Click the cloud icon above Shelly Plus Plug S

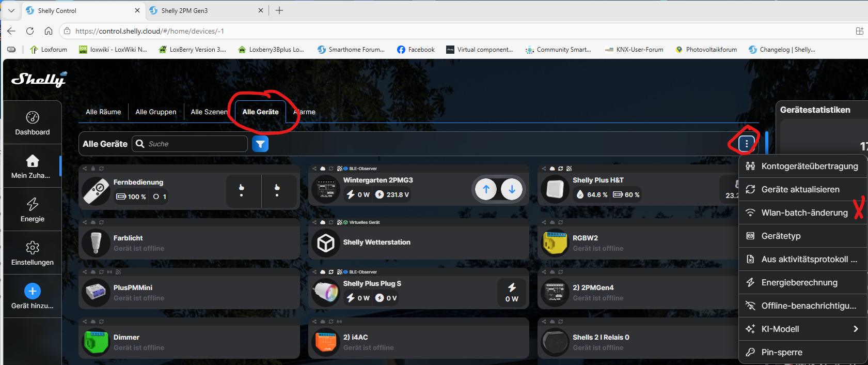point(323,272)
